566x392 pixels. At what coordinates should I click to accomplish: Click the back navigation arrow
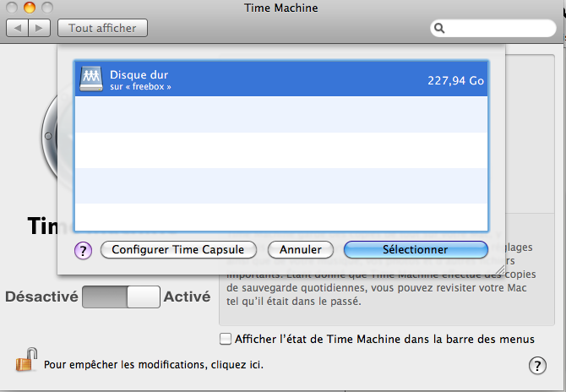[x=19, y=28]
